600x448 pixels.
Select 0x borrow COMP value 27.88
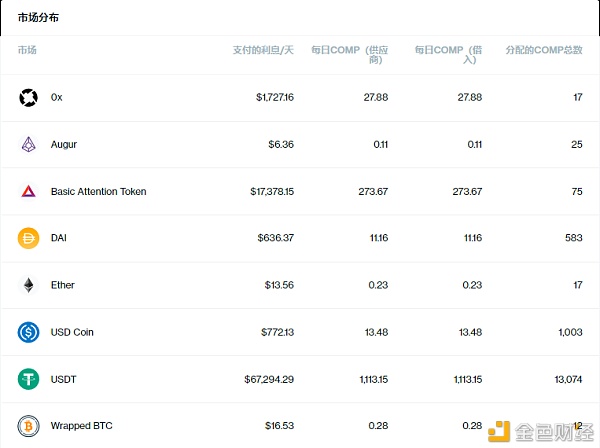[x=470, y=98]
